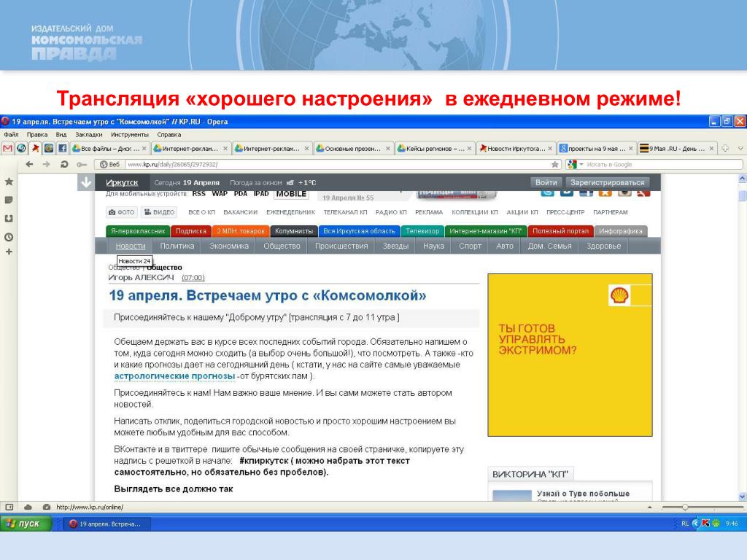Open the Здоровье section
This screenshot has height=560, width=747.
coord(603,246)
